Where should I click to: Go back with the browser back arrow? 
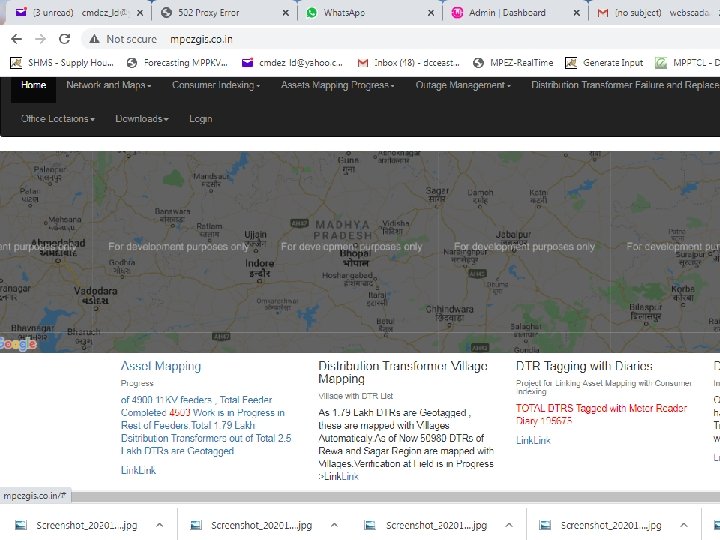point(17,39)
